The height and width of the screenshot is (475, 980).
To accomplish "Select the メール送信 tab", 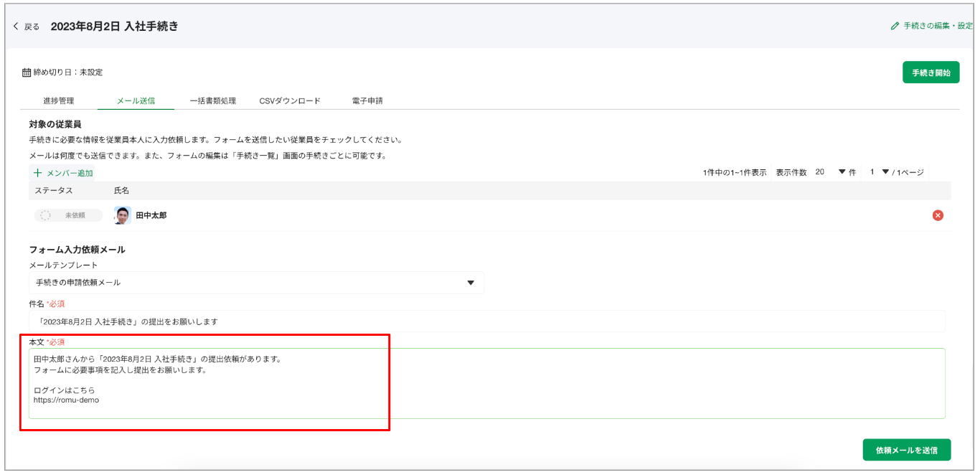I will (136, 101).
